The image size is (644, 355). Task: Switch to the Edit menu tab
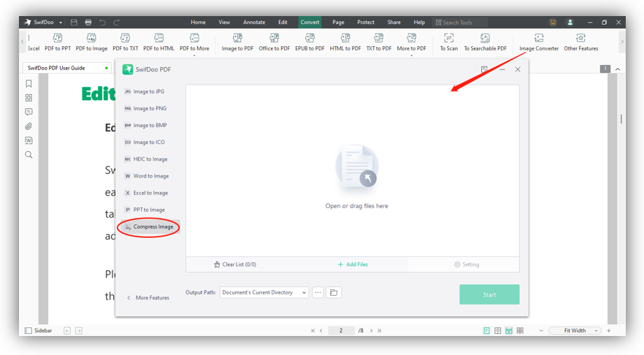pyautogui.click(x=283, y=22)
